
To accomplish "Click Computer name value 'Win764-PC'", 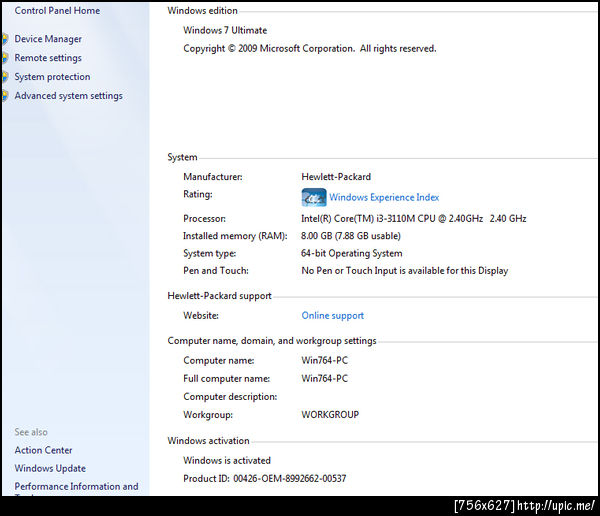I will point(324,361).
